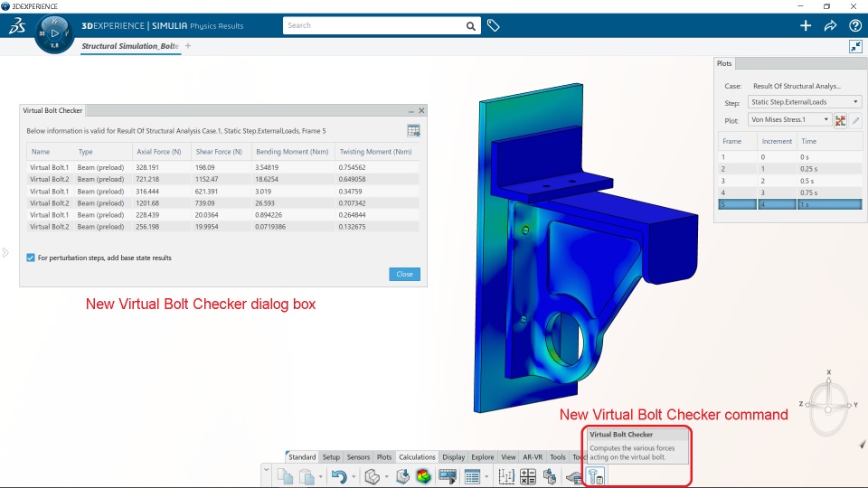Switch to the Setup tab
Image resolution: width=868 pixels, height=488 pixels.
[x=331, y=457]
